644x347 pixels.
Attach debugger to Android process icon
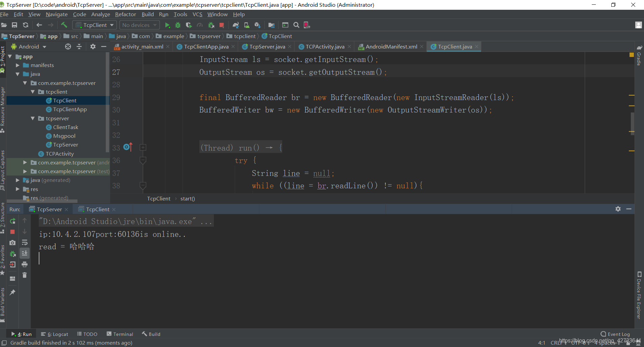click(x=211, y=25)
